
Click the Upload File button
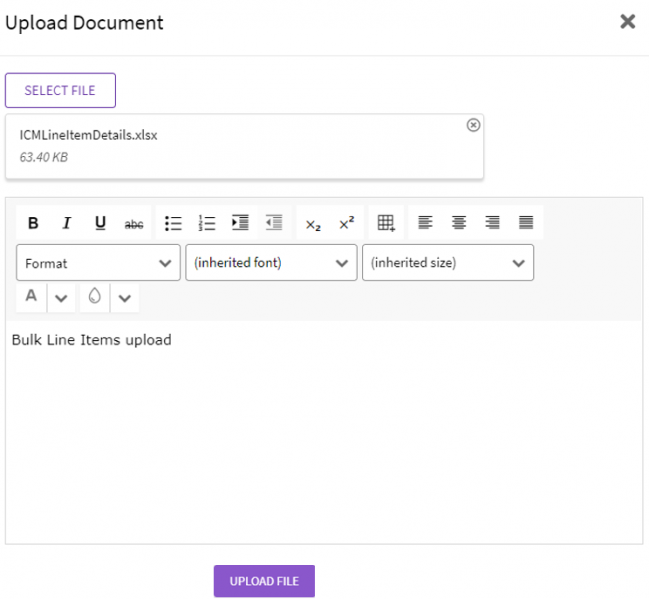coord(264,581)
